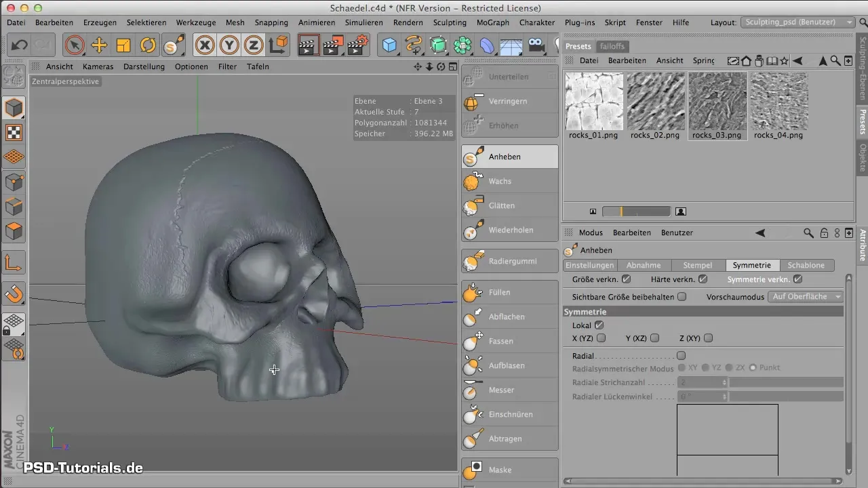The image size is (868, 488).
Task: Open the deformer tools blue icon
Action: (x=487, y=45)
